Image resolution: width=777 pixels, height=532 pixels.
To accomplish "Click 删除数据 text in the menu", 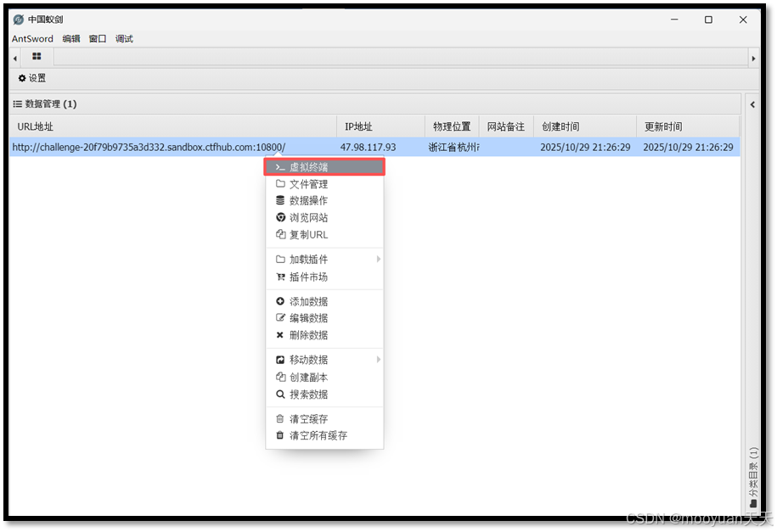I will coord(309,335).
